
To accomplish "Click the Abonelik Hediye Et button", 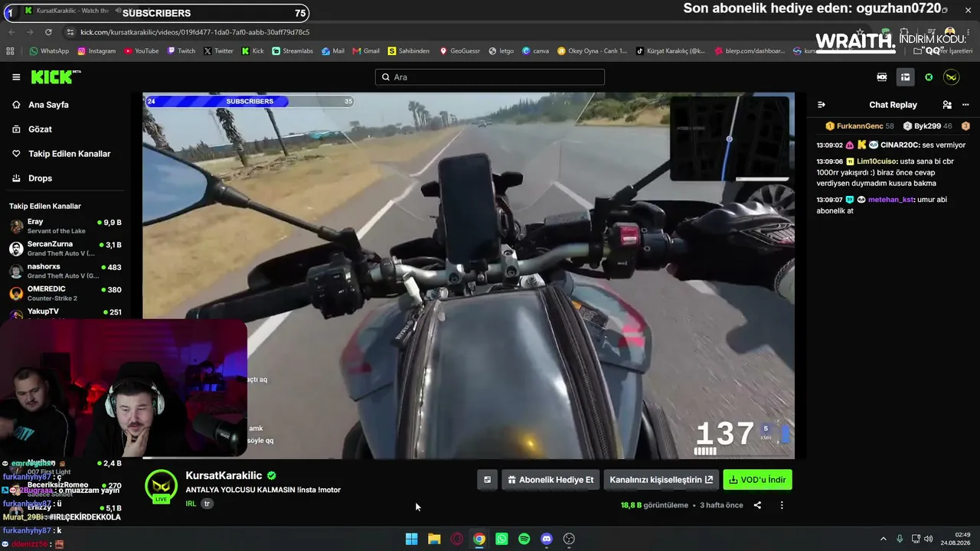I will point(550,480).
